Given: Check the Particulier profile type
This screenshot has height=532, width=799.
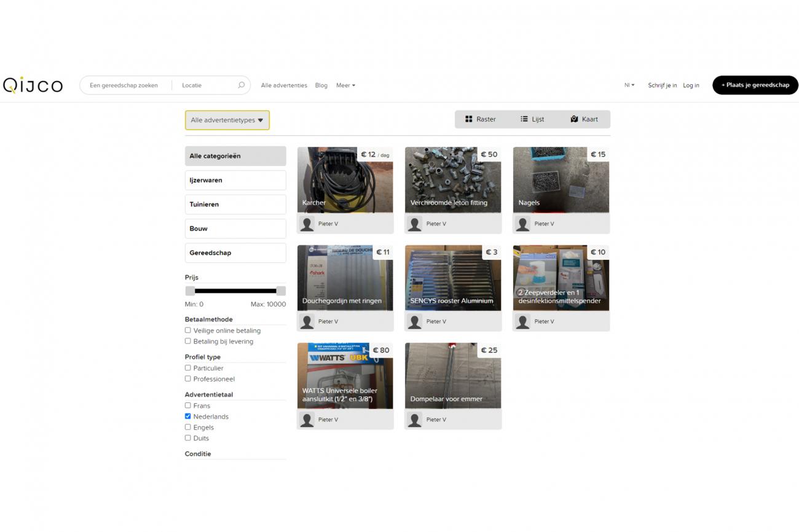Looking at the screenshot, I should pyautogui.click(x=188, y=368).
